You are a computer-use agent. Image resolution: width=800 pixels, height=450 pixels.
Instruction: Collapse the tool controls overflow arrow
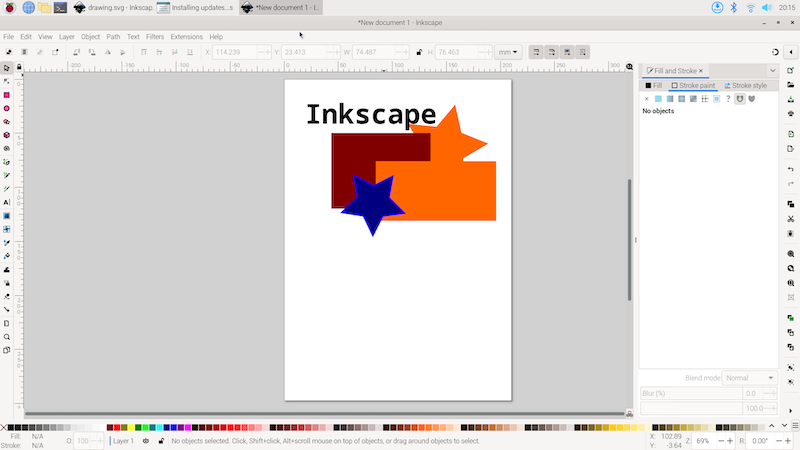pos(791,52)
